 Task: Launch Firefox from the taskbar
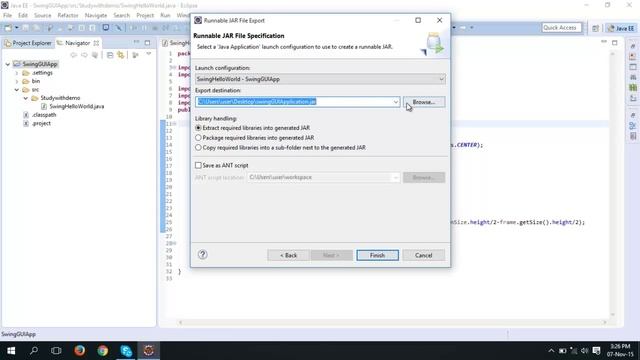tap(80, 351)
